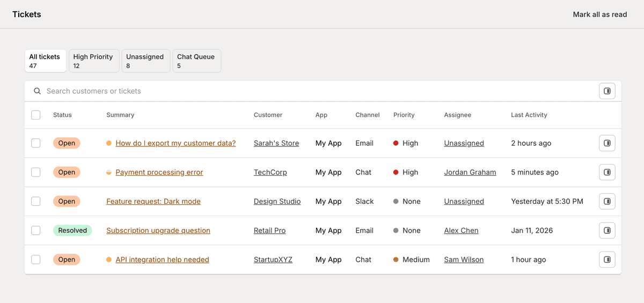Click Mark all as read
This screenshot has height=303, width=644.
(600, 14)
